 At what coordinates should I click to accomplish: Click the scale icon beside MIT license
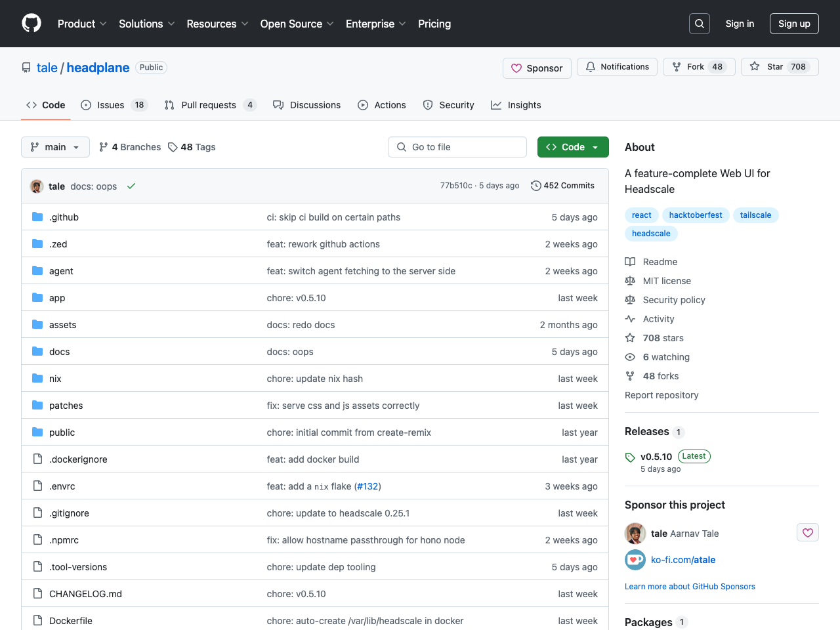pos(630,281)
